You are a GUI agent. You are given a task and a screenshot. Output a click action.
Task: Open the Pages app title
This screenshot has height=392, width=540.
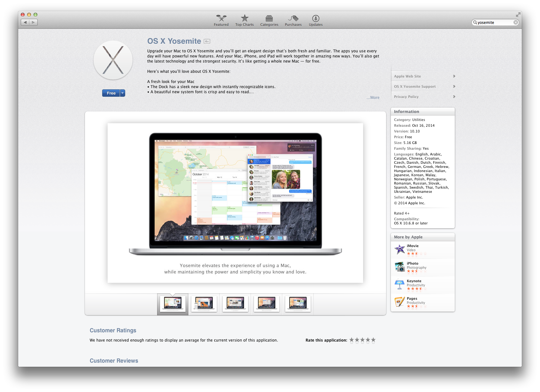[x=412, y=298]
